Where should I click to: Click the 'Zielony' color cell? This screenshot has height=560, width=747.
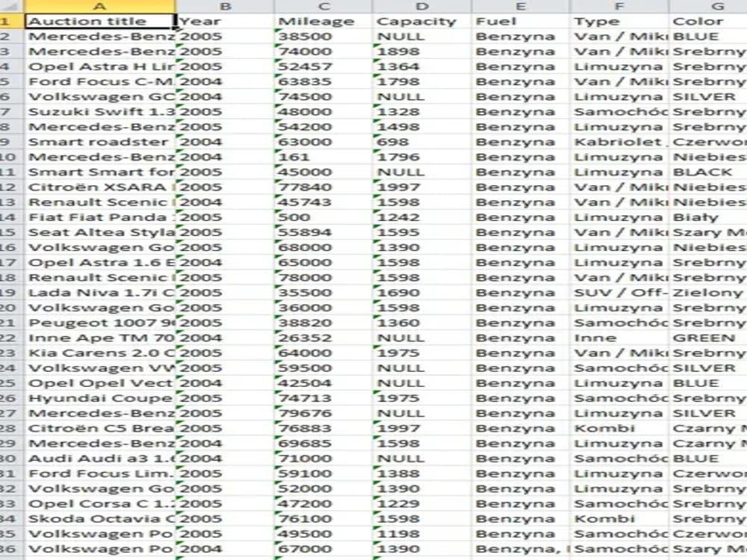pos(708,293)
